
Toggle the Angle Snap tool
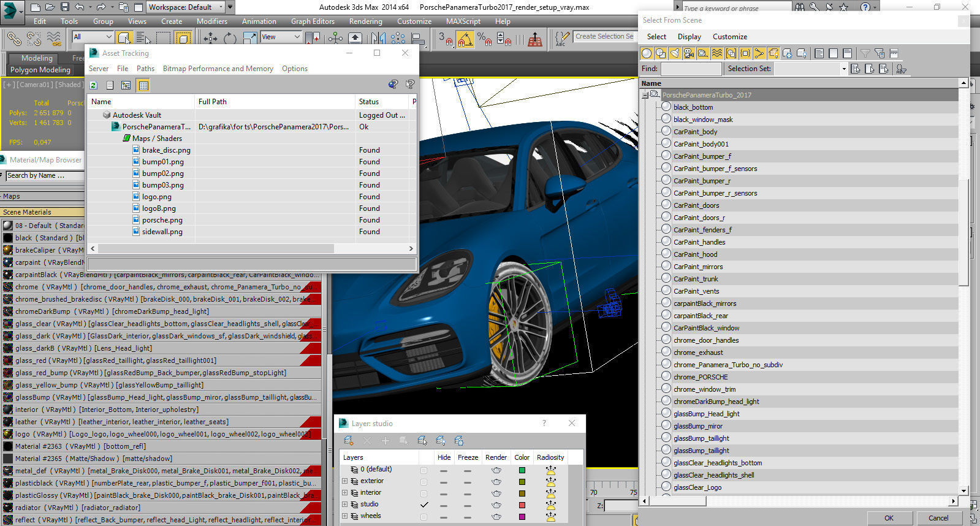[465, 39]
